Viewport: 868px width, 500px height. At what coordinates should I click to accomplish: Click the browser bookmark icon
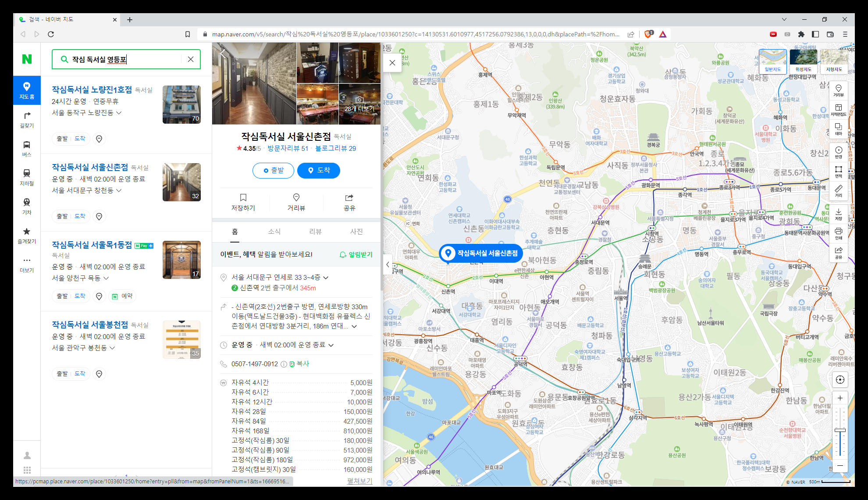tap(188, 34)
